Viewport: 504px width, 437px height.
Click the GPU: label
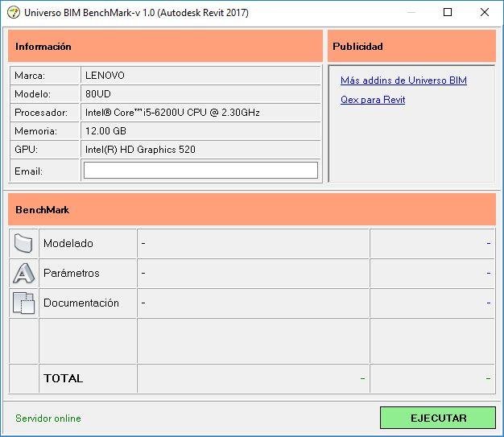pyautogui.click(x=26, y=150)
